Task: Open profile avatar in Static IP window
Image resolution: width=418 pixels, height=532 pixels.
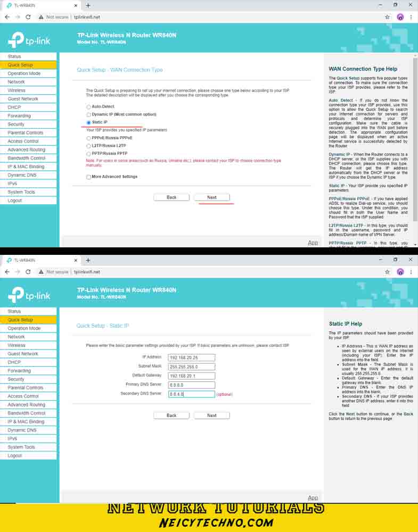Action: (x=400, y=272)
